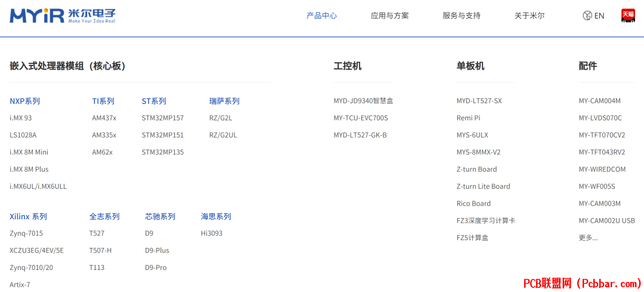Open MY-TFT043RV2 accessory
This screenshot has width=644, height=292.
(x=602, y=152)
